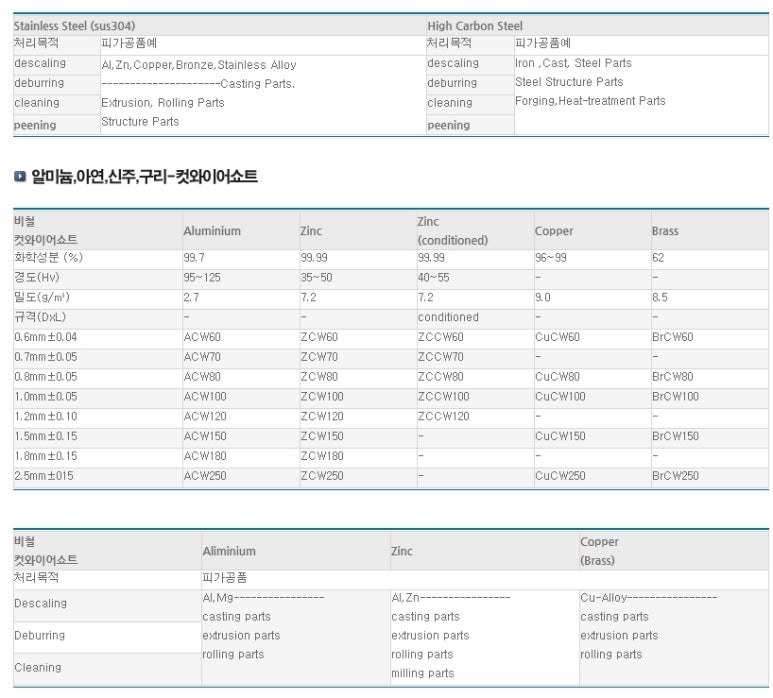The width and height of the screenshot is (773, 698).
Task: Click hardness value 40~55
Action: [434, 278]
